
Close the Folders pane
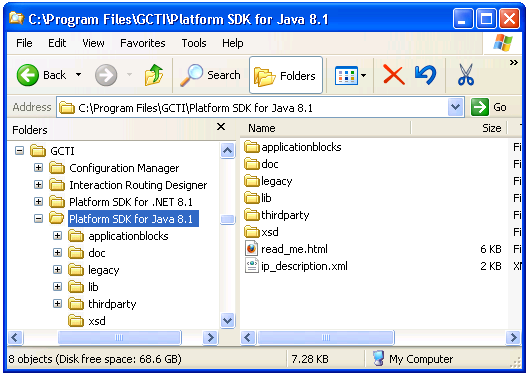(221, 127)
